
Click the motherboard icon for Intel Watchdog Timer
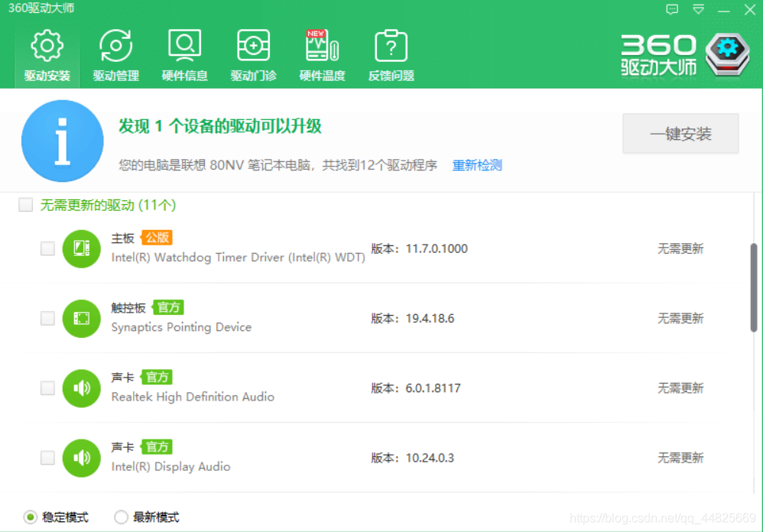(81, 248)
